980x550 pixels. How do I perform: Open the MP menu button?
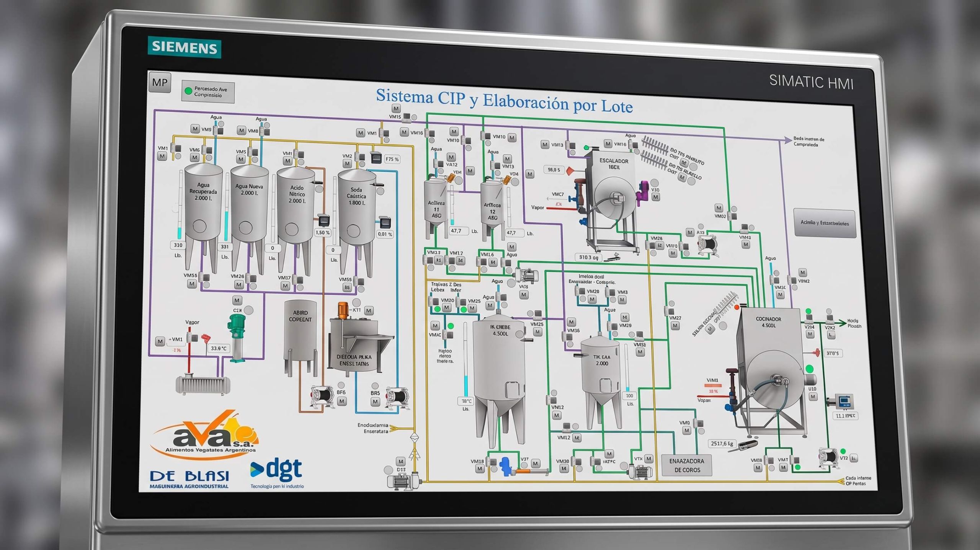pyautogui.click(x=160, y=82)
